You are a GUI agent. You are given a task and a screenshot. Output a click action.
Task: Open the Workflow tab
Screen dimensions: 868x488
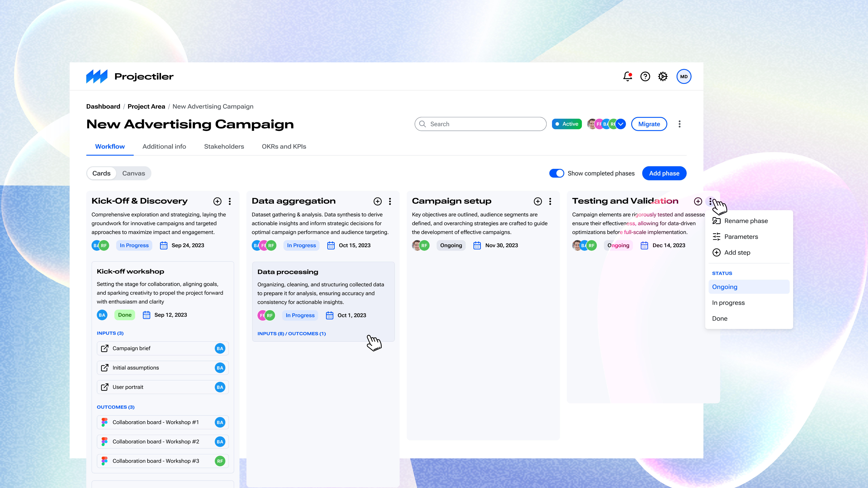pos(110,147)
